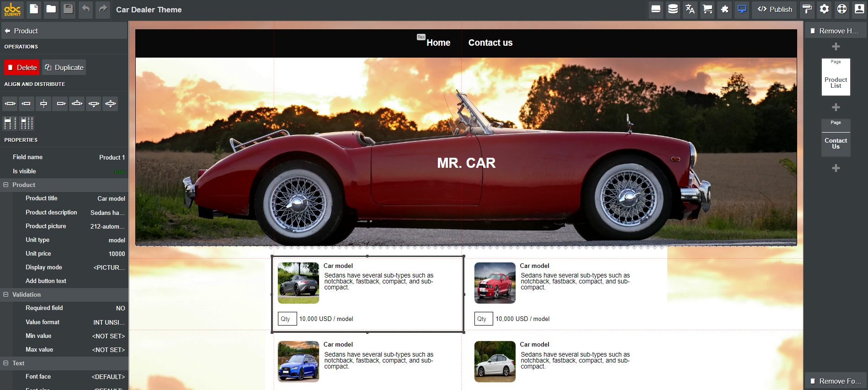
Task: Click the Qty field of the silver car product
Action: (x=288, y=319)
